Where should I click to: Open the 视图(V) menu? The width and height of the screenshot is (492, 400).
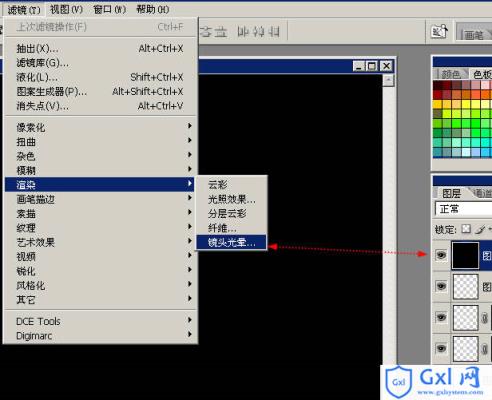pos(66,10)
